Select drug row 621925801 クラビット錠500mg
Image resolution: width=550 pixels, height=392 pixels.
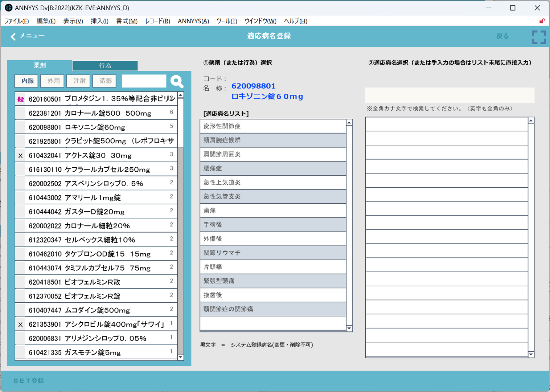pyautogui.click(x=96, y=141)
